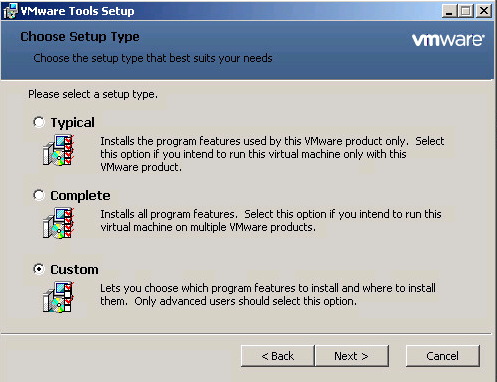Click the Custom option description text
The height and width of the screenshot is (382, 497).
click(268, 295)
